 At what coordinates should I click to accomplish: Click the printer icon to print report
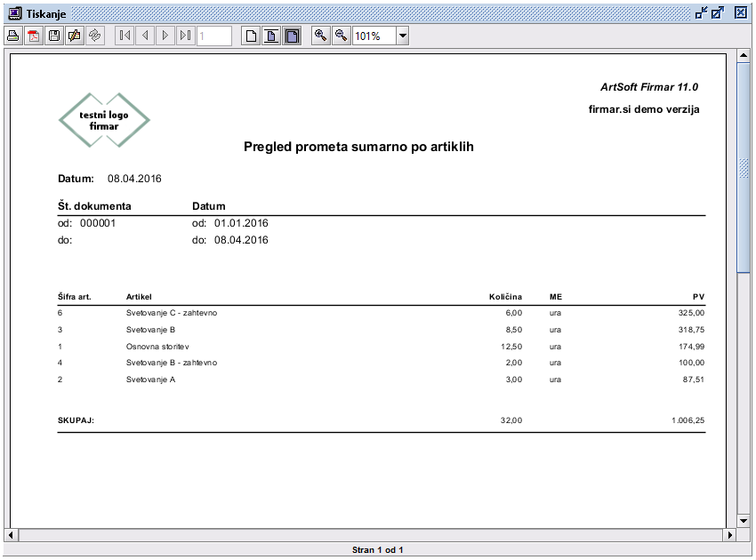coord(13,36)
